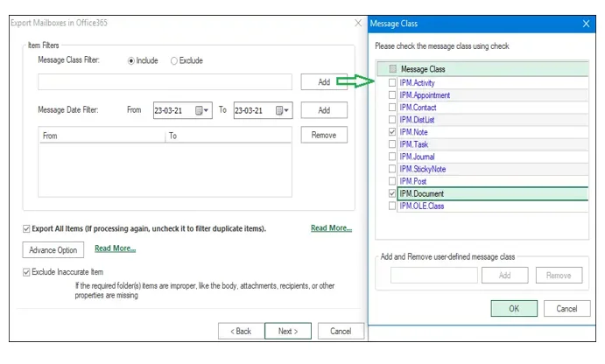Click the To date calendar icon
The width and height of the screenshot is (605, 364).
[279, 110]
